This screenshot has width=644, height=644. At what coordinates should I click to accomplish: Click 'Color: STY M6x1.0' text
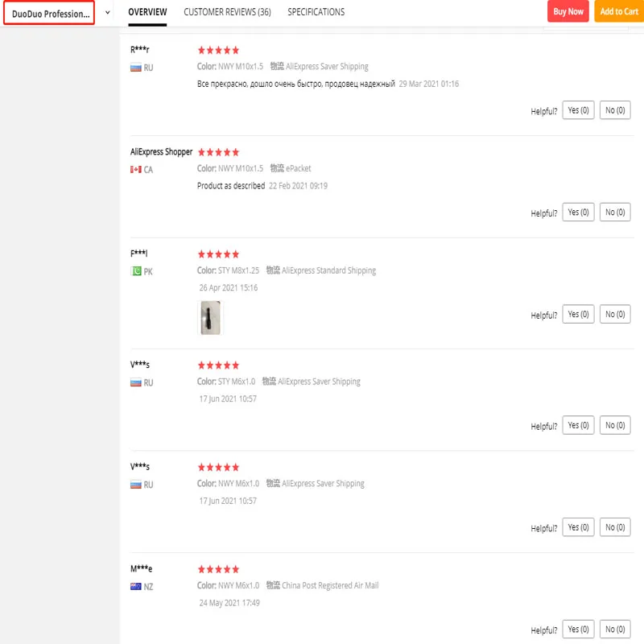tap(226, 381)
